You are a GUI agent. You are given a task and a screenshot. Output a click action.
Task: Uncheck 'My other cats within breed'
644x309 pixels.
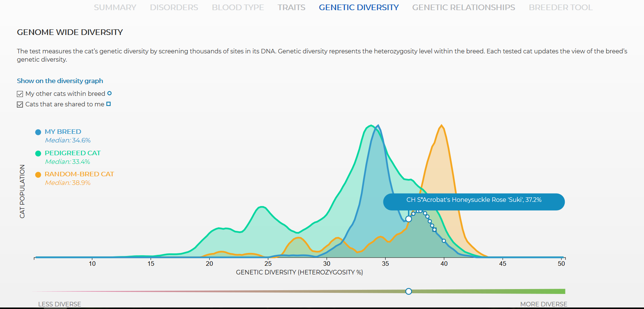[20, 94]
